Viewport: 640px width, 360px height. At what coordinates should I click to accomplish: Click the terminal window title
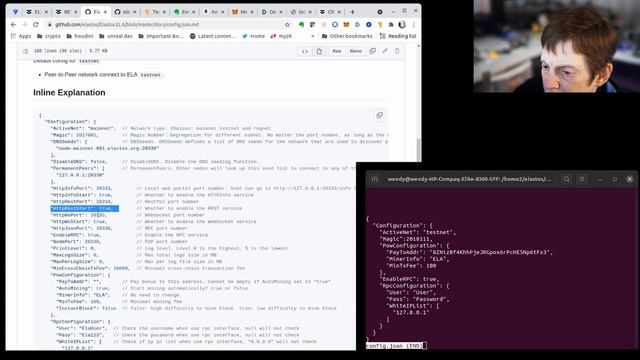click(469, 179)
